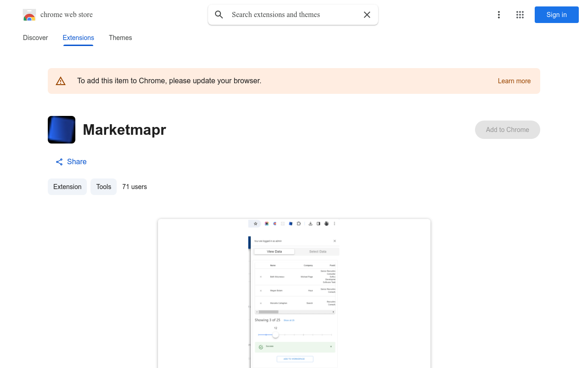Screen dimensions: 588x368
Task: Click the update your browser warning message
Action: tap(169, 81)
